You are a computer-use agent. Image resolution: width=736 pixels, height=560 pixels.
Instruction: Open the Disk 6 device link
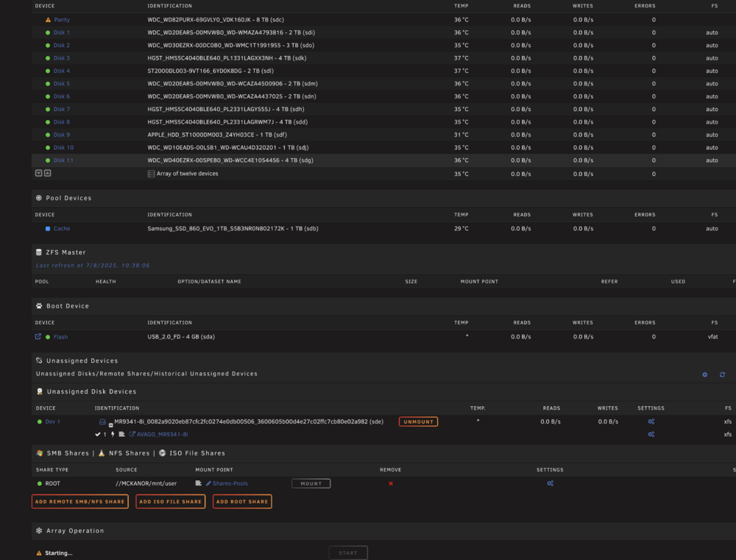click(x=62, y=96)
